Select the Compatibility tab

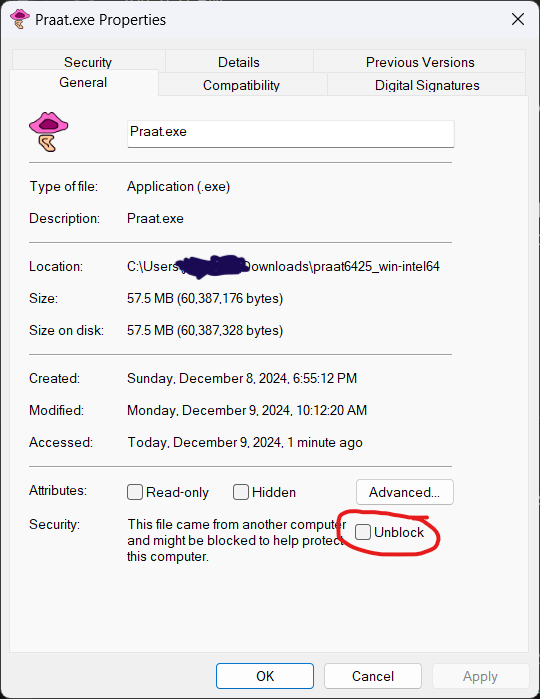click(241, 84)
